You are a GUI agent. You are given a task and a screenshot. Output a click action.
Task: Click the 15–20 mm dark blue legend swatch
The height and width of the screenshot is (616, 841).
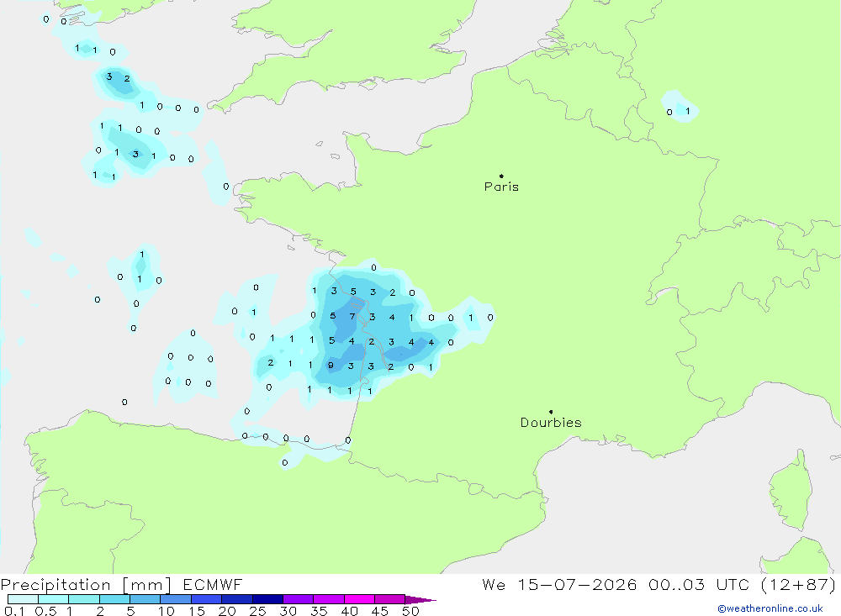coord(206,599)
